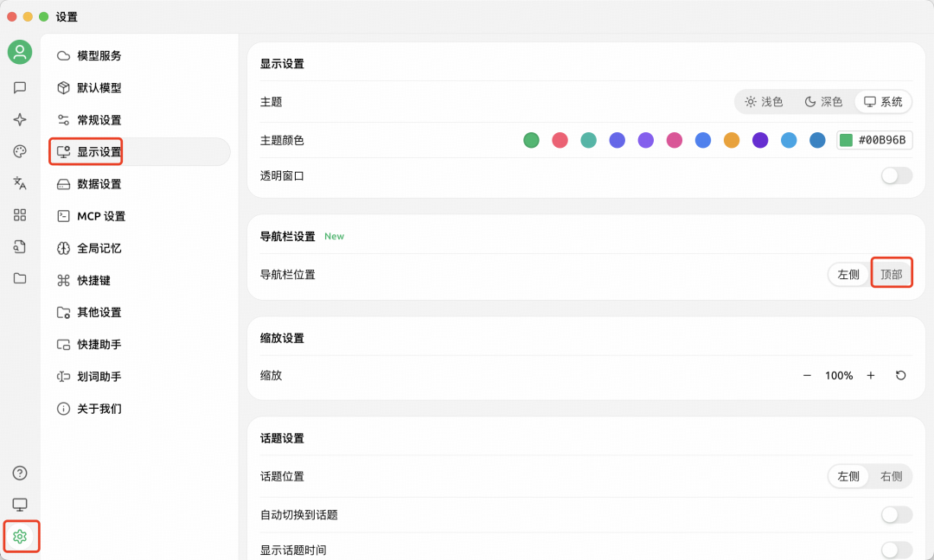Open the settings gear icon
Viewport: 934px width, 560px height.
[20, 537]
